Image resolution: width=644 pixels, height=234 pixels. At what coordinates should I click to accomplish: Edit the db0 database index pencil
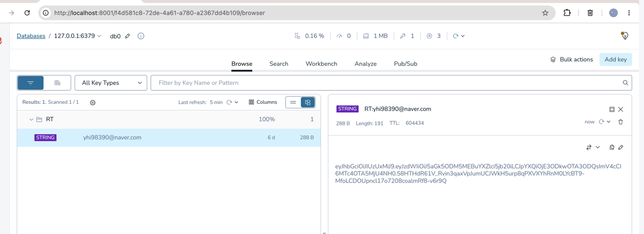coord(127,36)
